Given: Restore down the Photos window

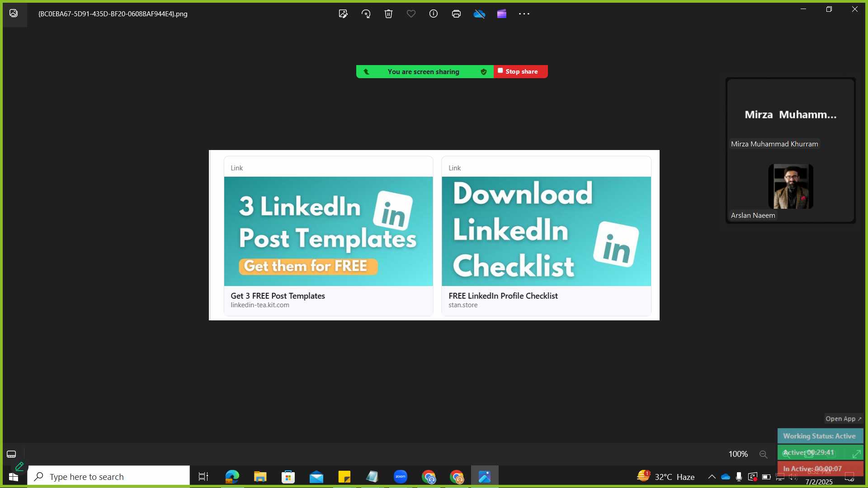Looking at the screenshot, I should [x=829, y=9].
